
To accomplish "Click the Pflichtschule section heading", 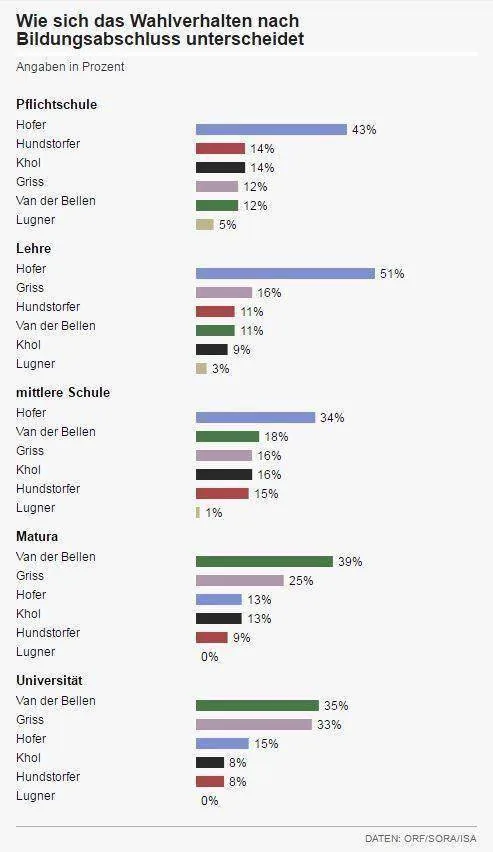I will (x=57, y=104).
